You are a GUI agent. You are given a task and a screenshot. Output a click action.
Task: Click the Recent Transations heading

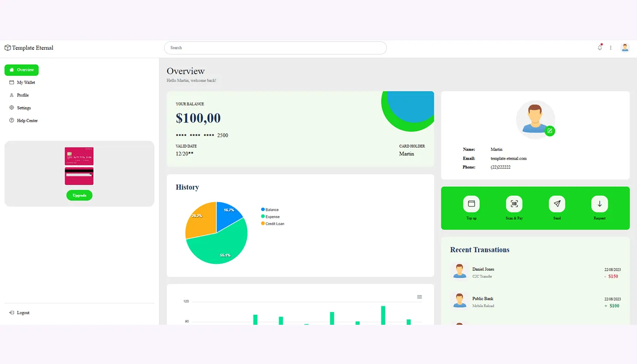(480, 250)
